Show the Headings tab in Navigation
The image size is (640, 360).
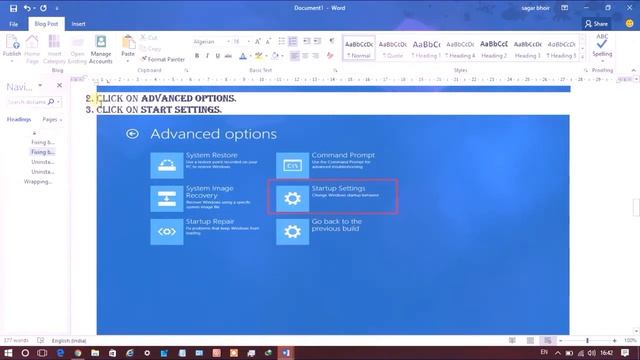pyautogui.click(x=19, y=119)
